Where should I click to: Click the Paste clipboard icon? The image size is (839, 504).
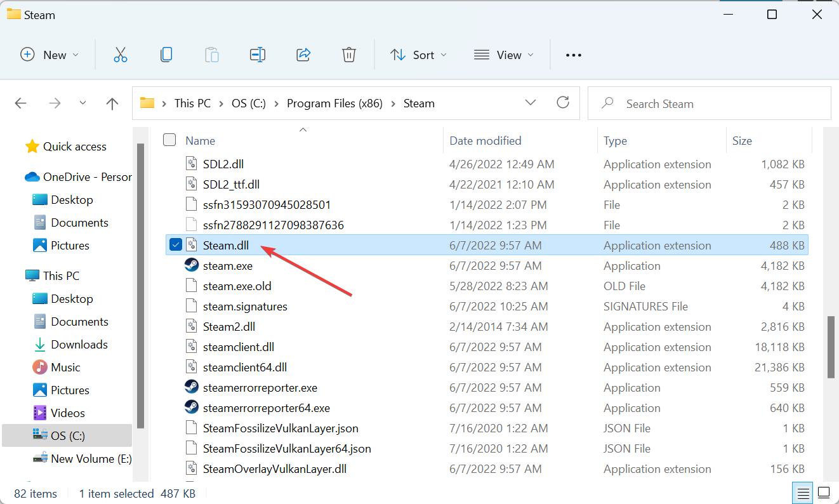212,55
